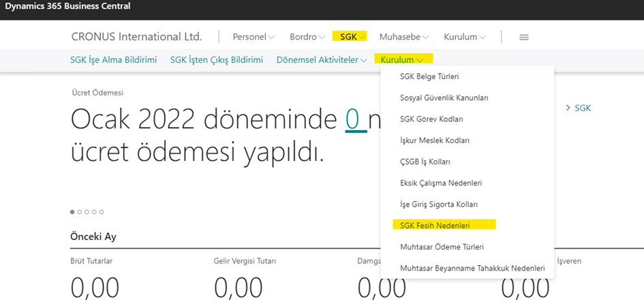The image size is (644, 300).
Task: Select the second headline carousel dot
Action: (80, 212)
